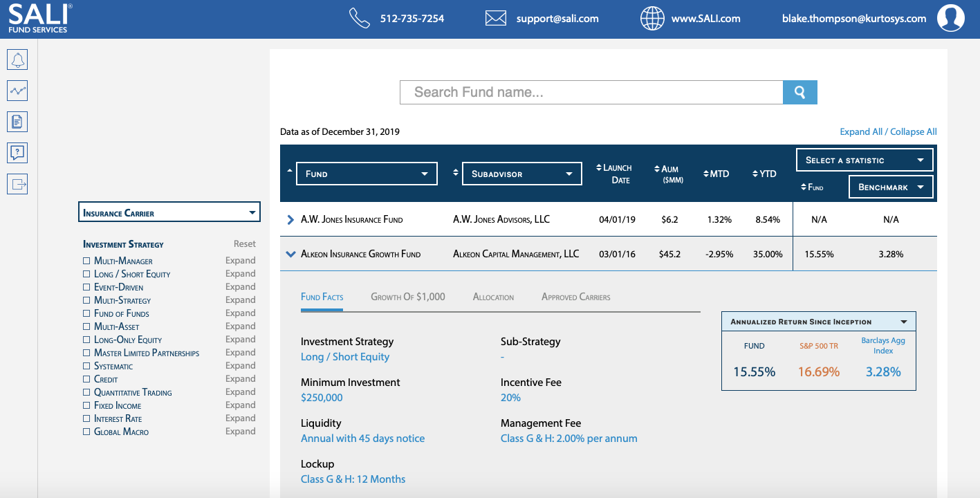Check the Global Macro checkbox
The height and width of the screenshot is (498, 980).
(x=86, y=432)
